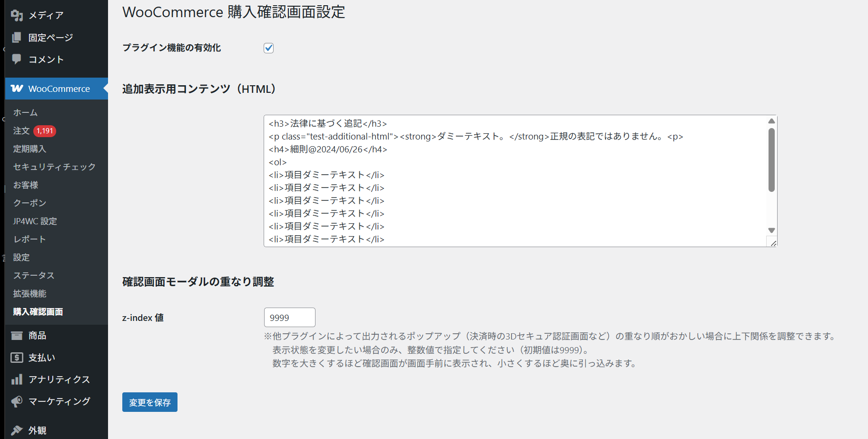
Task: Open the セキュリティチェック submenu link
Action: pos(54,167)
